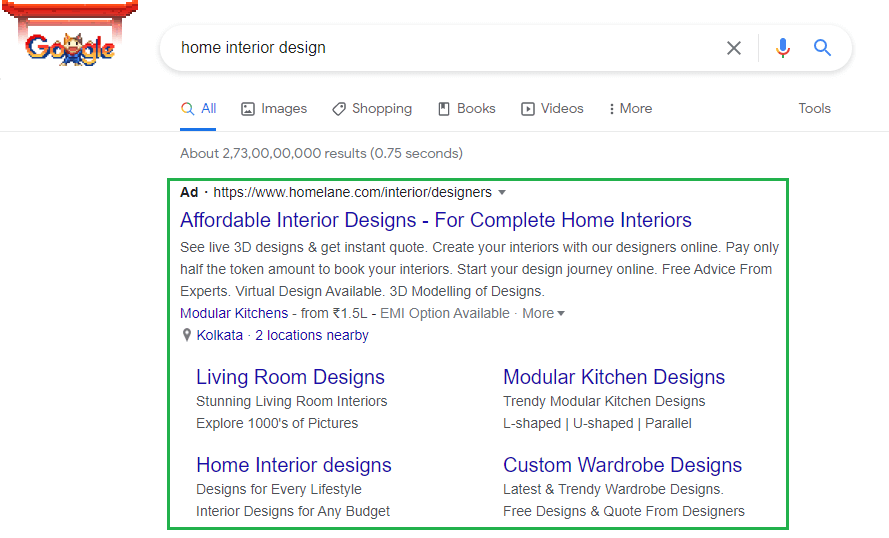
Task: Open the More search options menu
Action: tap(630, 109)
